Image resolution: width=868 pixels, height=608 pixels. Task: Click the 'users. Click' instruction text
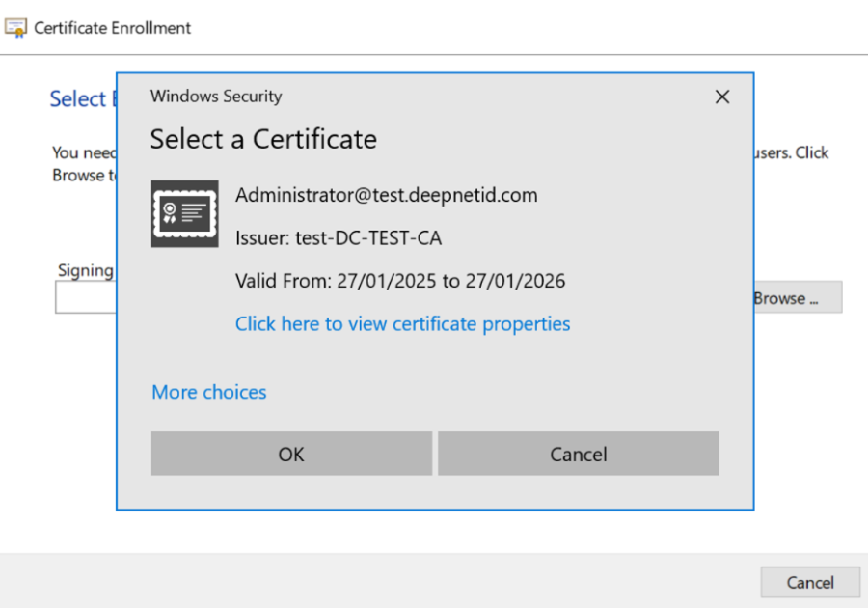pos(791,152)
